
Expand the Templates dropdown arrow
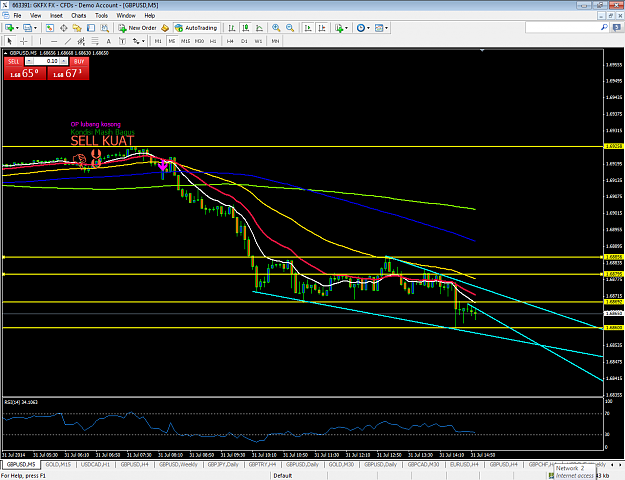tap(387, 28)
